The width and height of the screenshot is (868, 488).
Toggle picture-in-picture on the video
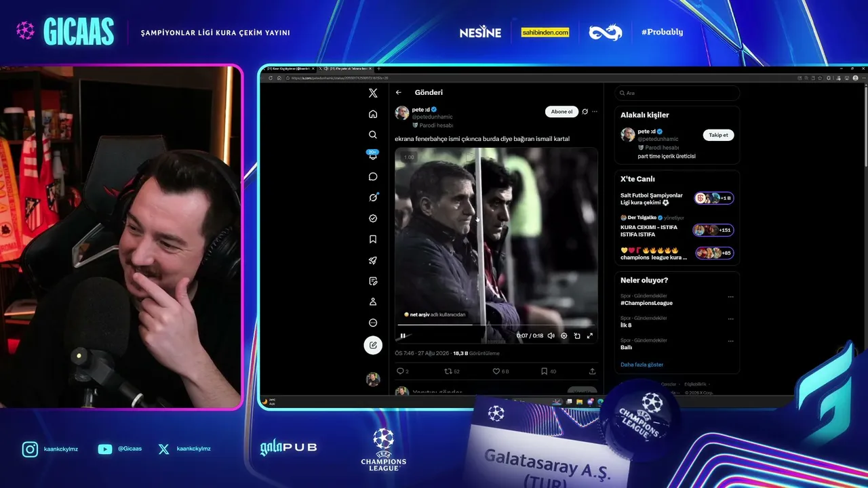coord(577,335)
